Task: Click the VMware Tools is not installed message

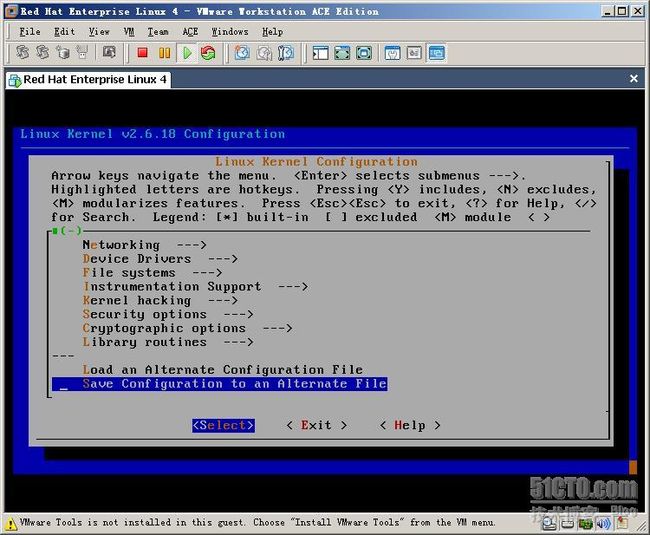Action: (257, 523)
